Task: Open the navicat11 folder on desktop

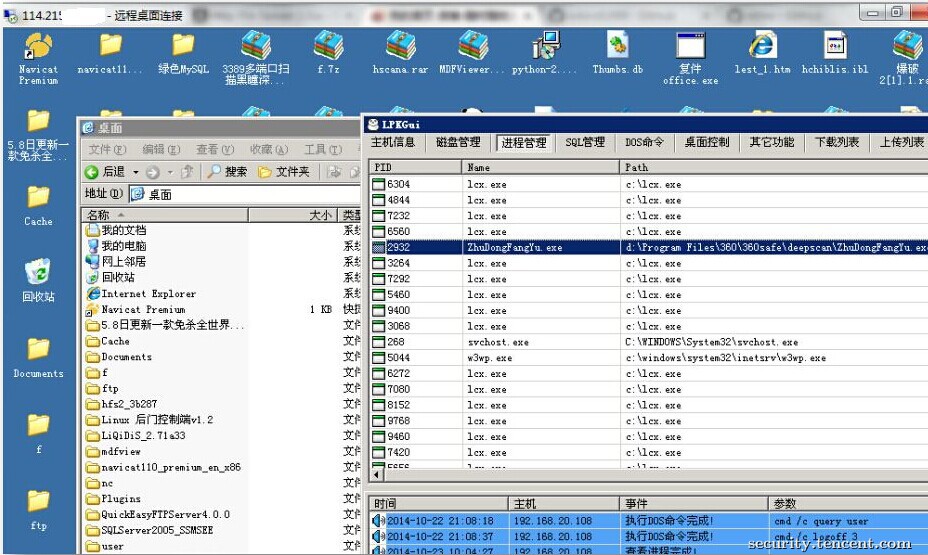Action: tap(110, 53)
